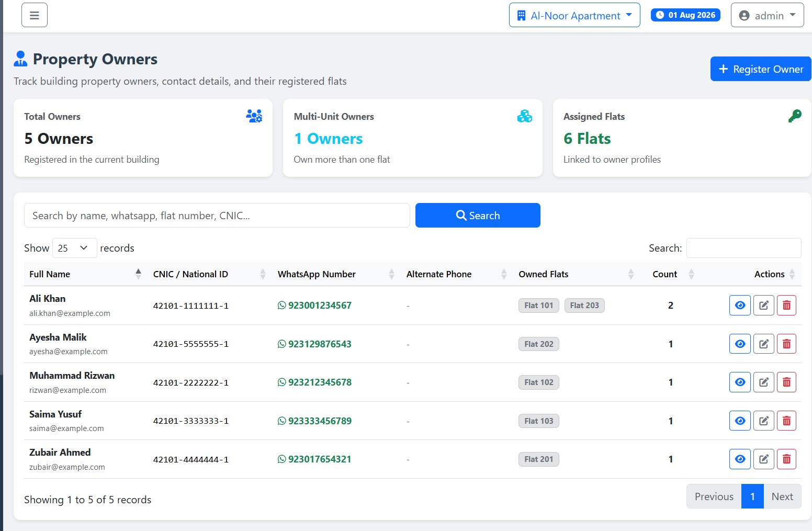
Task: Select page 1 in pagination
Action: coord(752,496)
